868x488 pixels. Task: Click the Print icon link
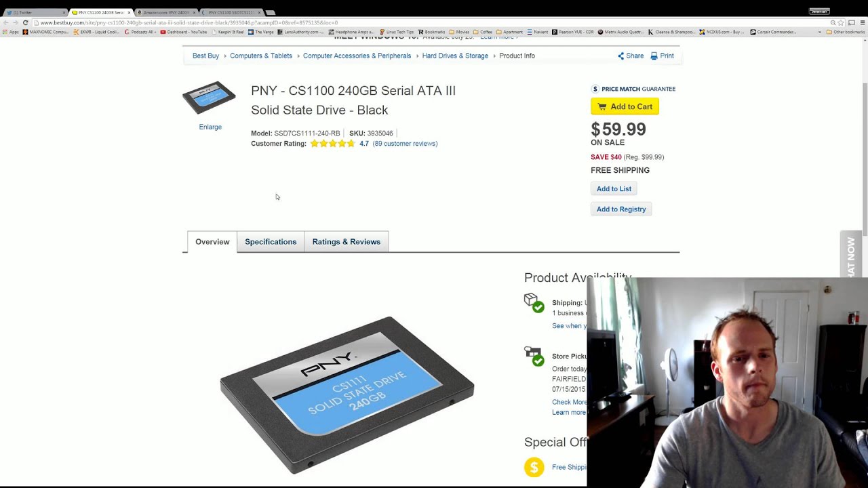click(x=662, y=56)
